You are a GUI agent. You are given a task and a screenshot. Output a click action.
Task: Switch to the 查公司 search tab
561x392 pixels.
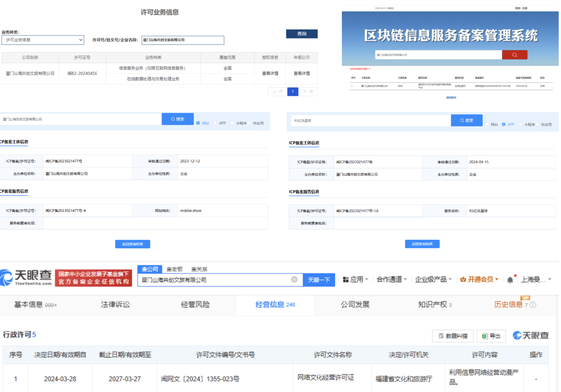(x=150, y=269)
